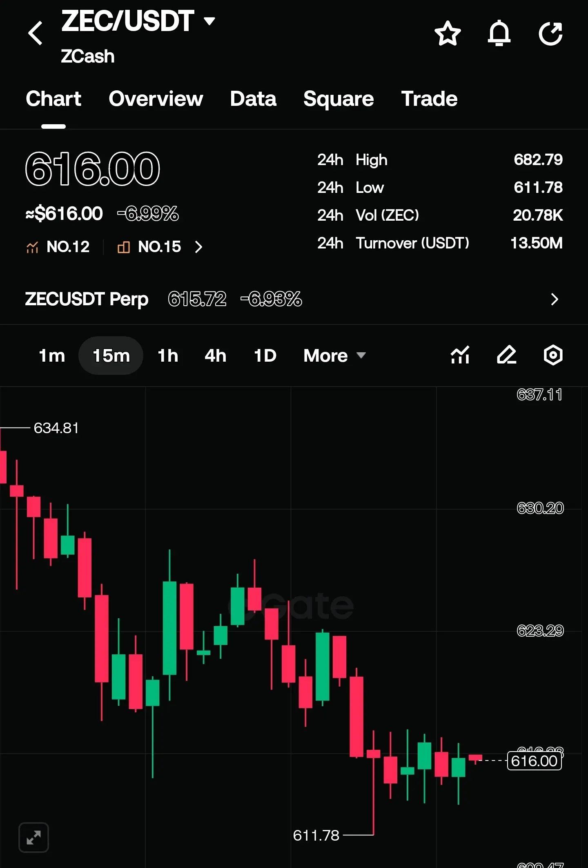The width and height of the screenshot is (588, 868).
Task: Go to the Trade tab
Action: click(429, 99)
